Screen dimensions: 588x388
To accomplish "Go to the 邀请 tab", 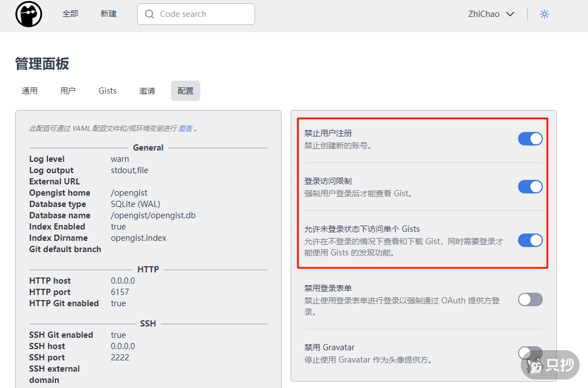I will tap(147, 91).
